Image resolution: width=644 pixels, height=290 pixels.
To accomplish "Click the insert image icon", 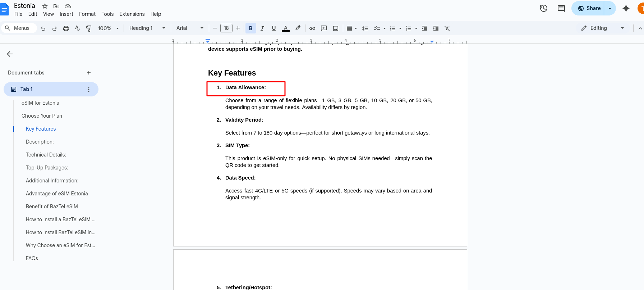I will point(336,28).
